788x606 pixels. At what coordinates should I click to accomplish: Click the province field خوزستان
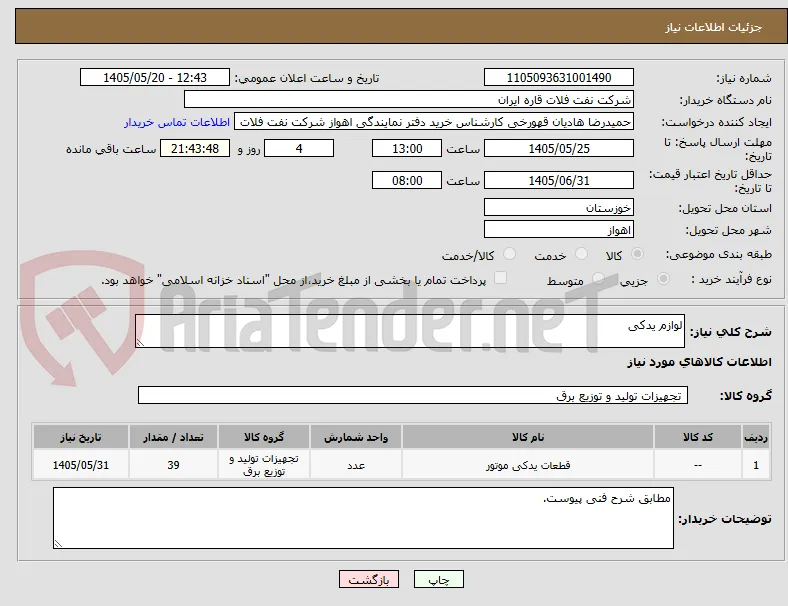click(x=559, y=207)
